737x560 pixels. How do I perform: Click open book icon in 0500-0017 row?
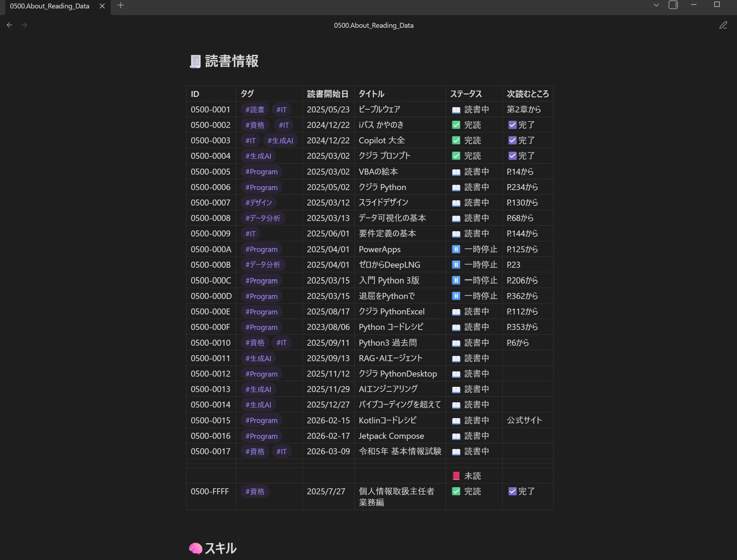456,451
